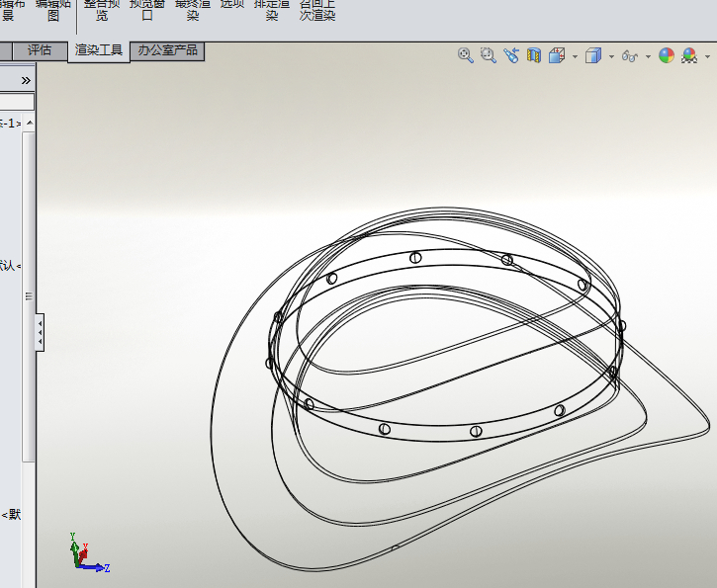717x588 pixels.
Task: Click the 整合预览 ribbon button
Action: 102,10
